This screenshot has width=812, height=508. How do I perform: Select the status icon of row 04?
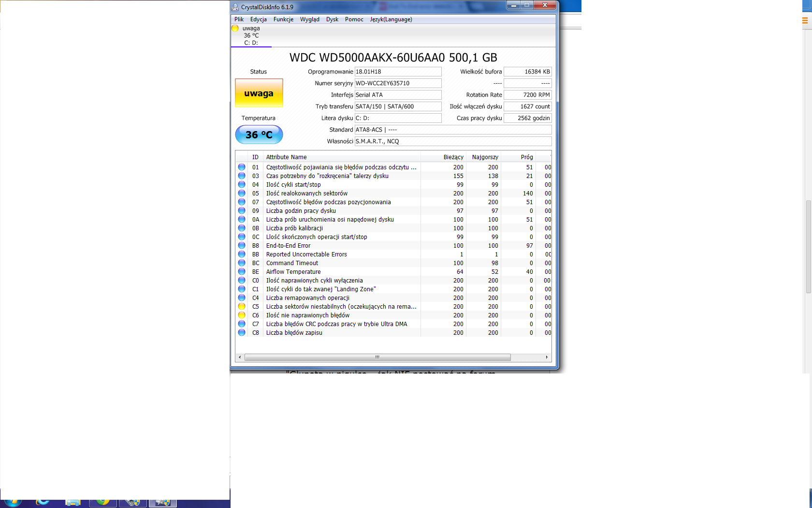tap(242, 184)
